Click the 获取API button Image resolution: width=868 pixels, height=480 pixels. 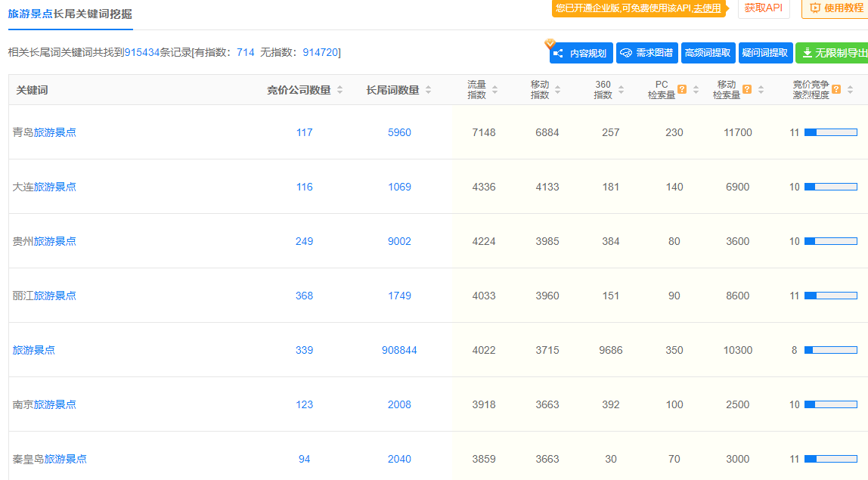point(764,8)
